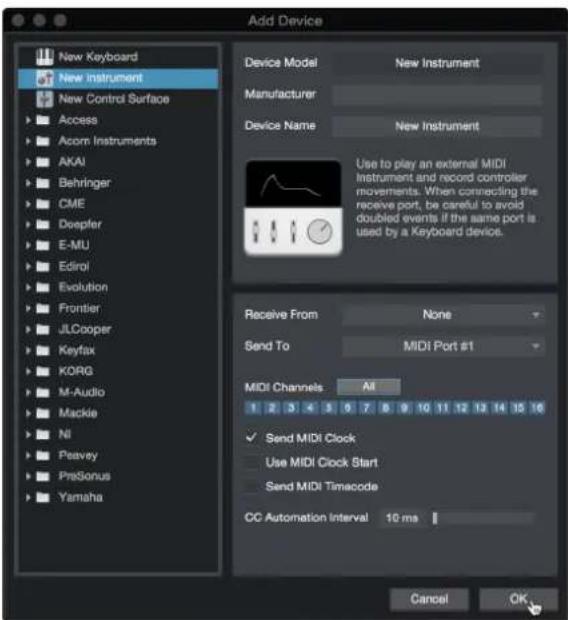Toggle MIDI channel 16
Screen dimensions: 568x620
pos(537,408)
